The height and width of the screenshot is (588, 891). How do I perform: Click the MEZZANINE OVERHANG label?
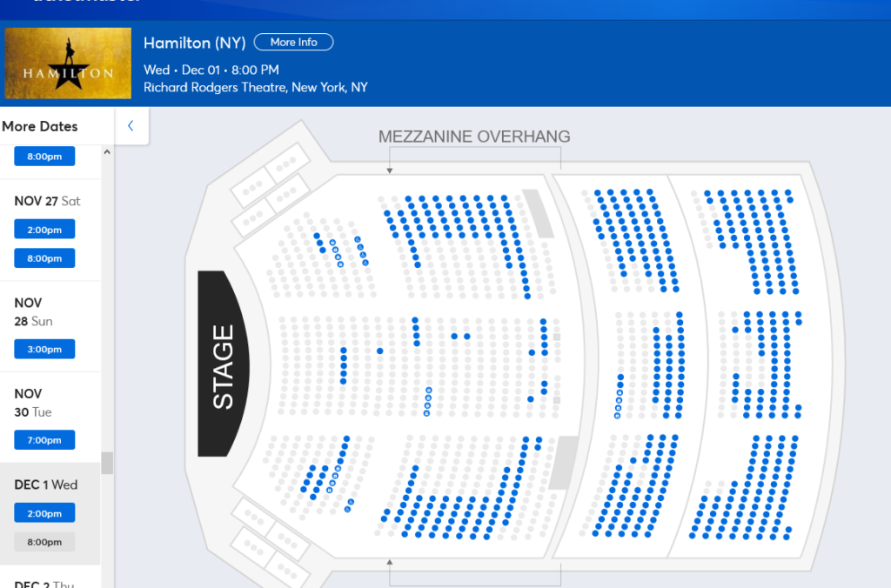tap(474, 137)
